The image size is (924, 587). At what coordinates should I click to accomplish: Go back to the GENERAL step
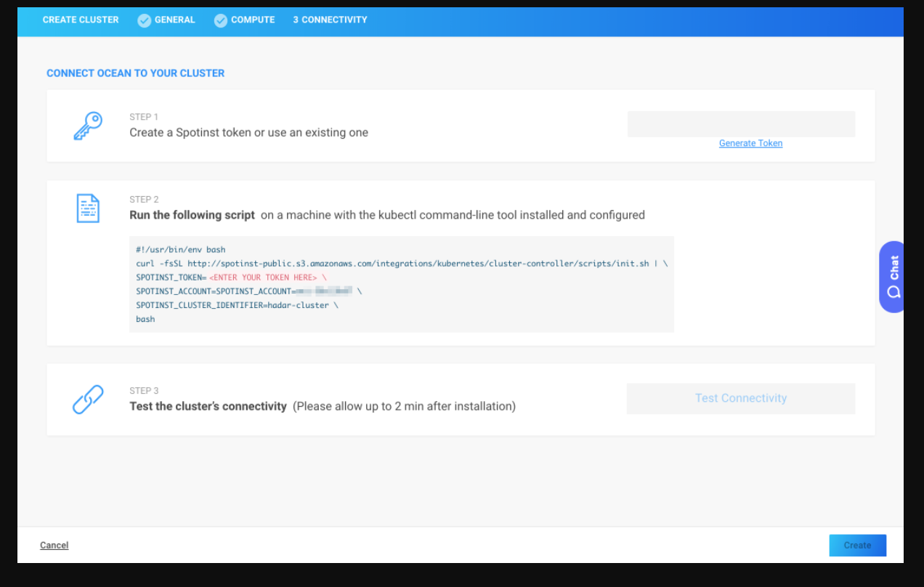click(174, 20)
